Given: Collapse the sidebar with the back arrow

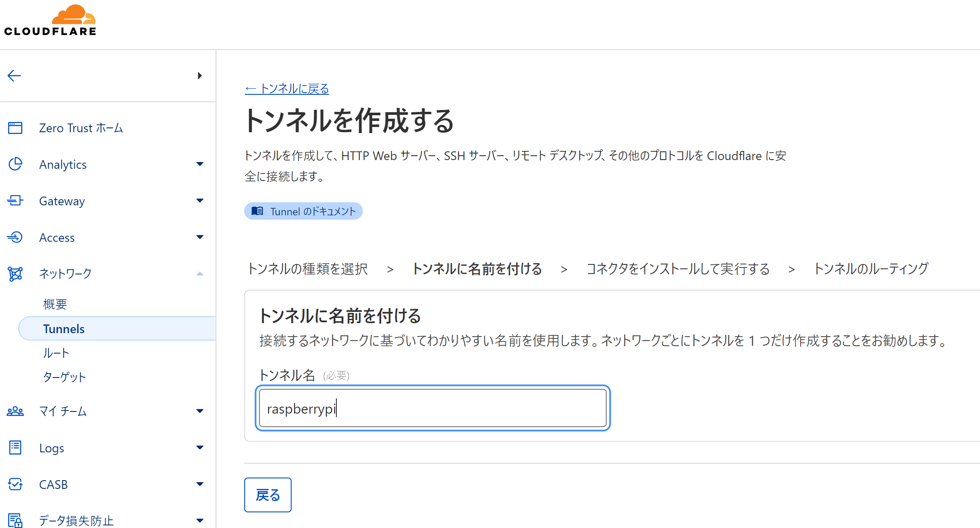Looking at the screenshot, I should [14, 75].
